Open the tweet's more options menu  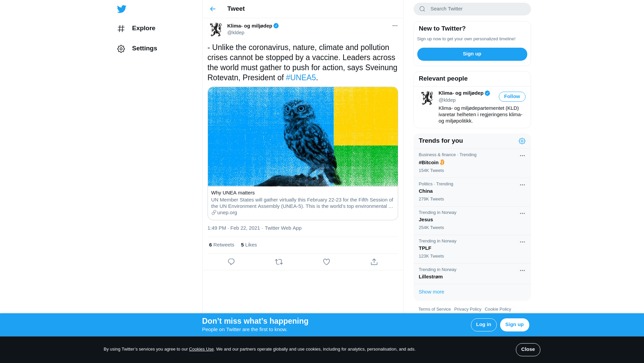pos(395,26)
